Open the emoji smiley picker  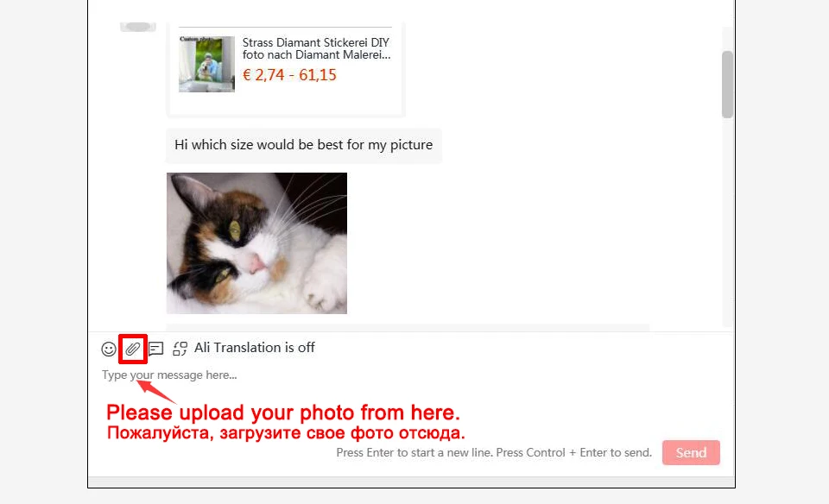click(x=109, y=349)
